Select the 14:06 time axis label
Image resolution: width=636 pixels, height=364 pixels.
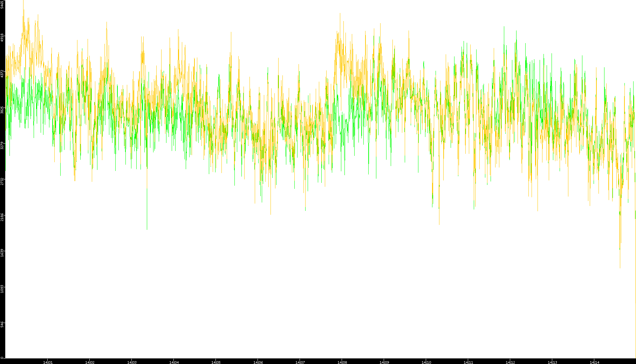point(258,362)
